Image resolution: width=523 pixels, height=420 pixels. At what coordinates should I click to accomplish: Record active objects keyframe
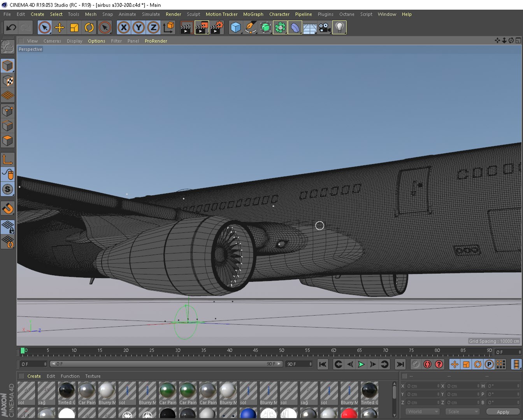(x=416, y=364)
